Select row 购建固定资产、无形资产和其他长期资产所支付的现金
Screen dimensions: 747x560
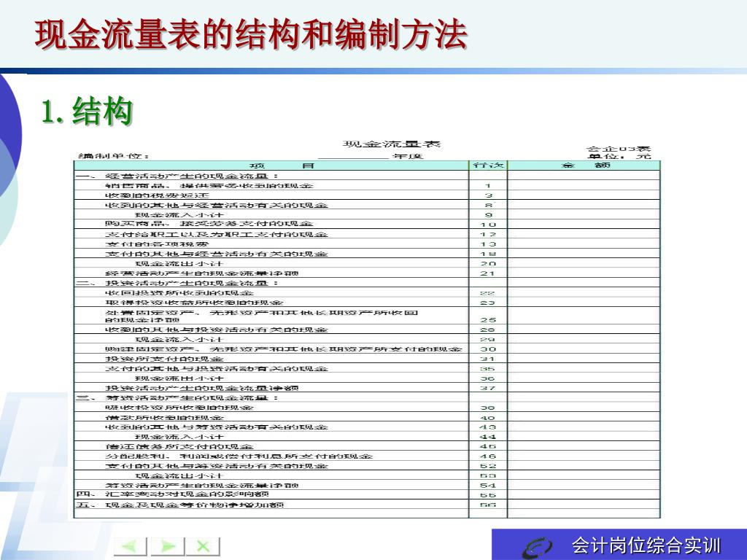coord(367,349)
